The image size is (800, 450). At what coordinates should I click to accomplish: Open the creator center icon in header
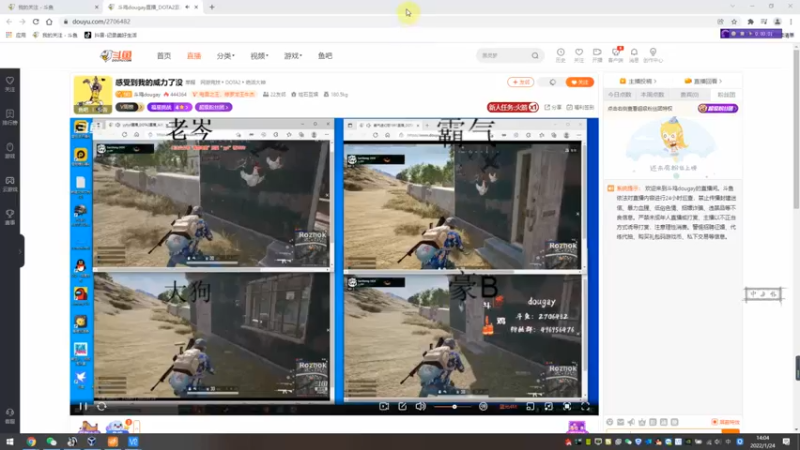(653, 55)
